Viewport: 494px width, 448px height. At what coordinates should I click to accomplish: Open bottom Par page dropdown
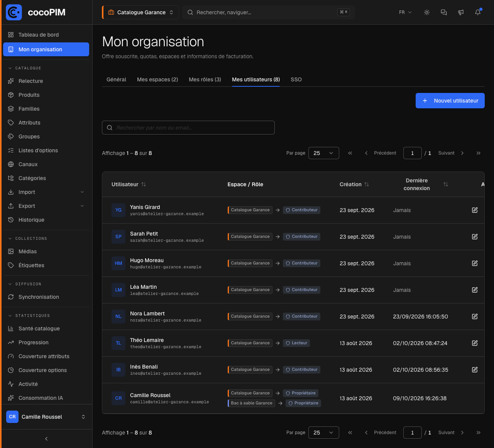click(324, 433)
